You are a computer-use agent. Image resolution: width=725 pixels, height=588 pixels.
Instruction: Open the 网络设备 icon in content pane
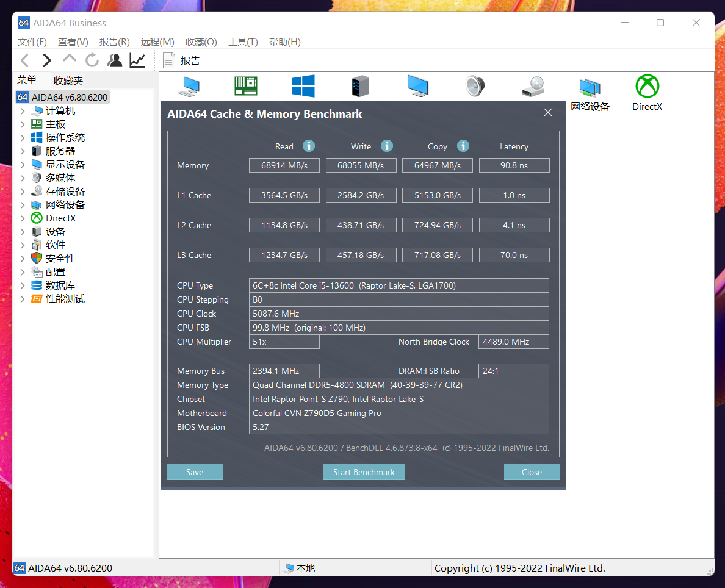coord(590,95)
